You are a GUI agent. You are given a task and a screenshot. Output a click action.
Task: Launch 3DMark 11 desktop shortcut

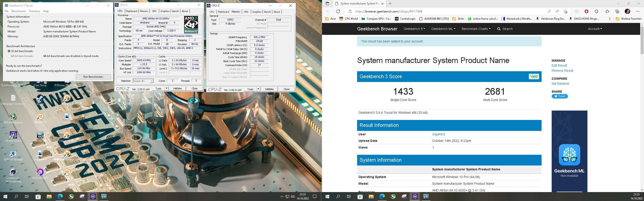pos(40,119)
